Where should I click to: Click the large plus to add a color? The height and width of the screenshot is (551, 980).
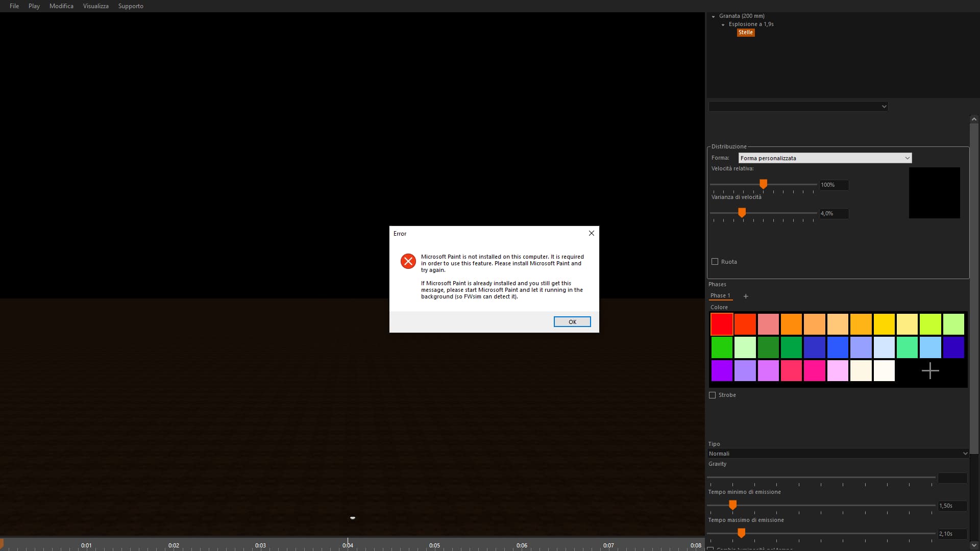(x=930, y=371)
